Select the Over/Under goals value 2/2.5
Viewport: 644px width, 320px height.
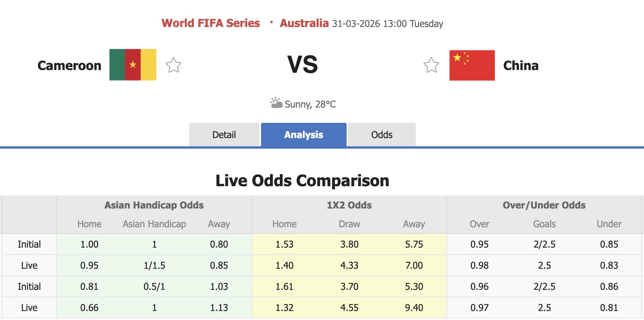[x=544, y=244]
